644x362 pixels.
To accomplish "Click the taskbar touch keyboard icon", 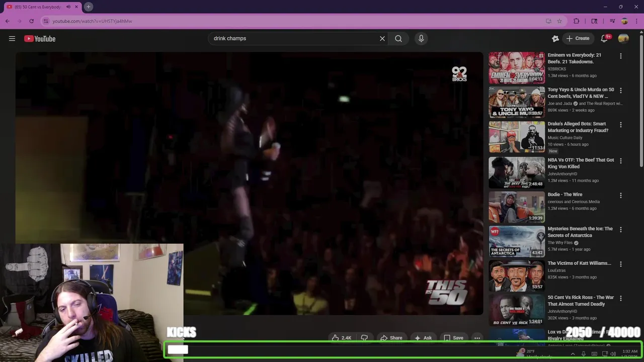I will point(594,354).
